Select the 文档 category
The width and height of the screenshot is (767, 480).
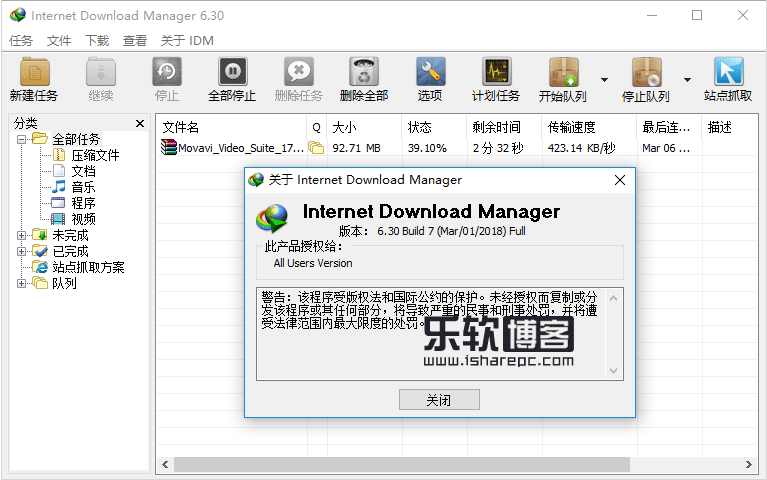pos(83,171)
